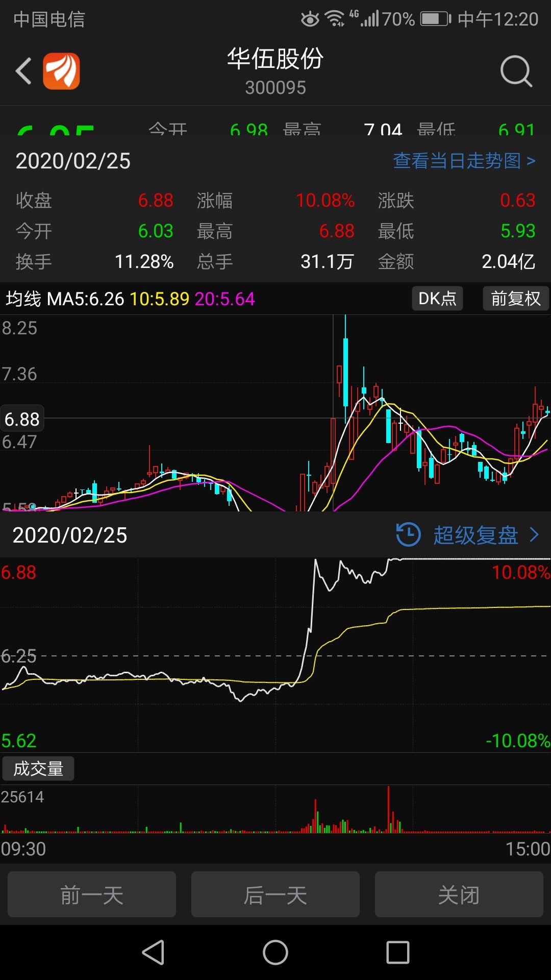
Task: Tap Android recent apps square
Action: pos(398,952)
